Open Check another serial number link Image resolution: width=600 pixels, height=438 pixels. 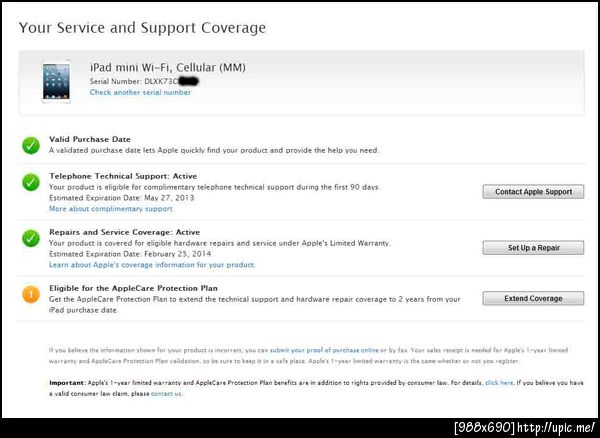click(x=140, y=93)
